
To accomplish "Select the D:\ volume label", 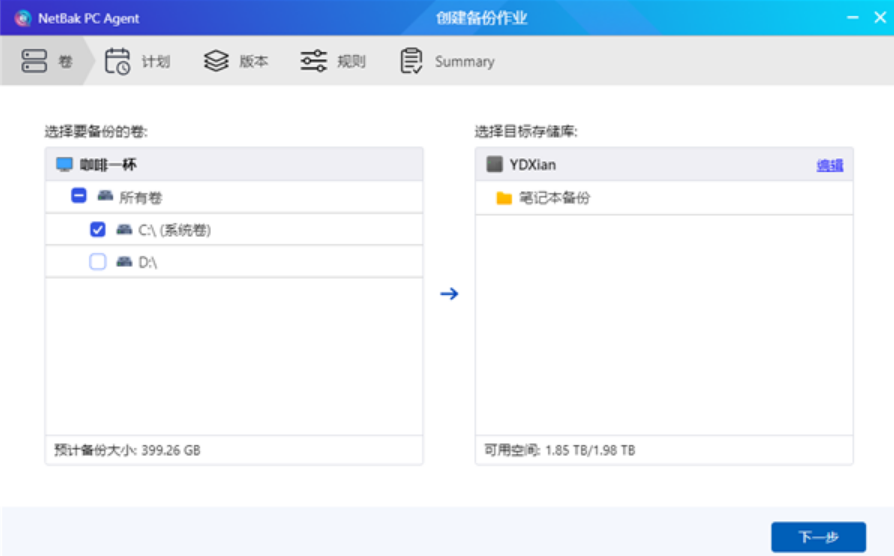I will coord(148,262).
